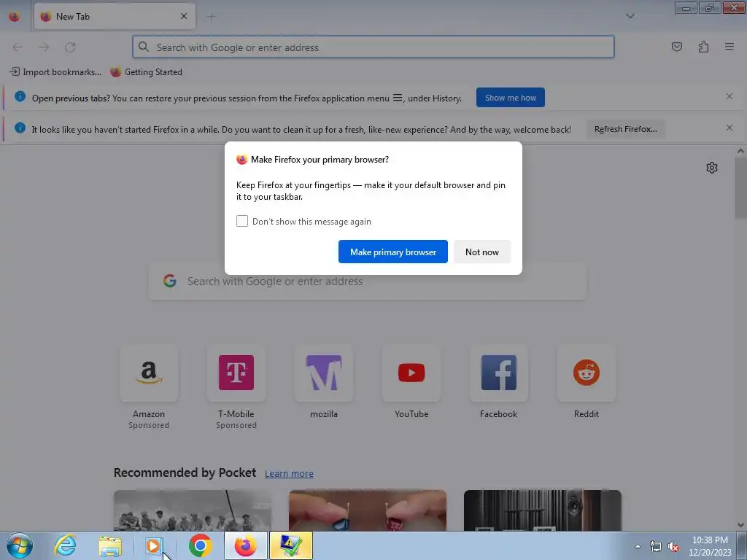Open the new tab personalize gear icon

pos(712,168)
